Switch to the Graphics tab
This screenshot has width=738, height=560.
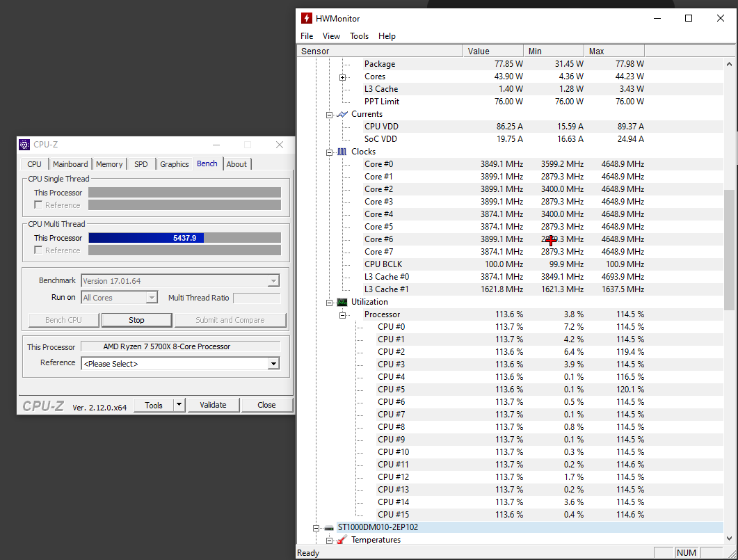(x=174, y=164)
